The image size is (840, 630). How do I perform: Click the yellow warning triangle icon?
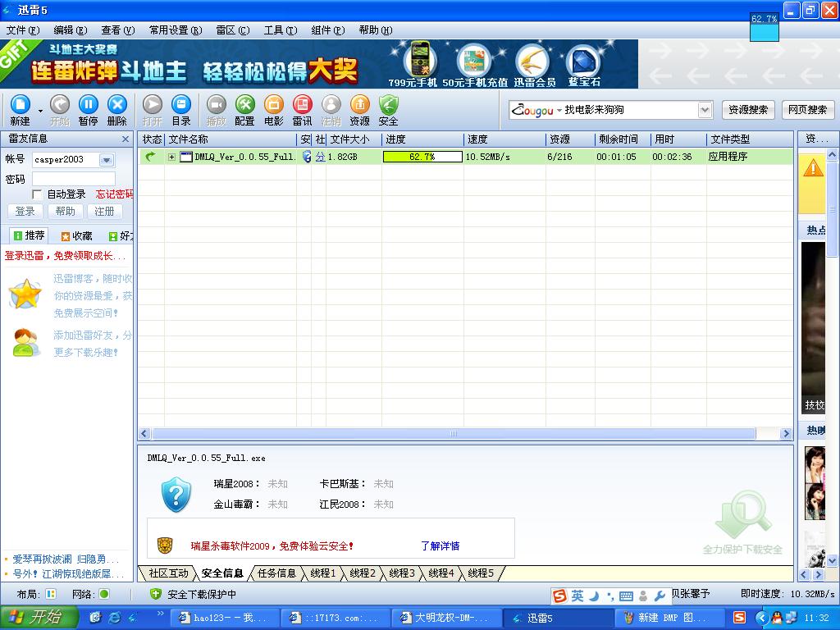[813, 168]
